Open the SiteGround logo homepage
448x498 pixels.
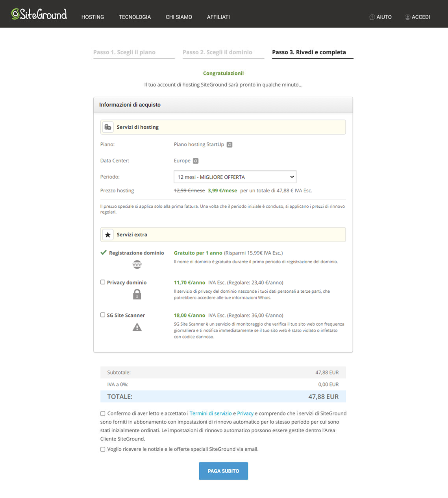[x=39, y=14]
